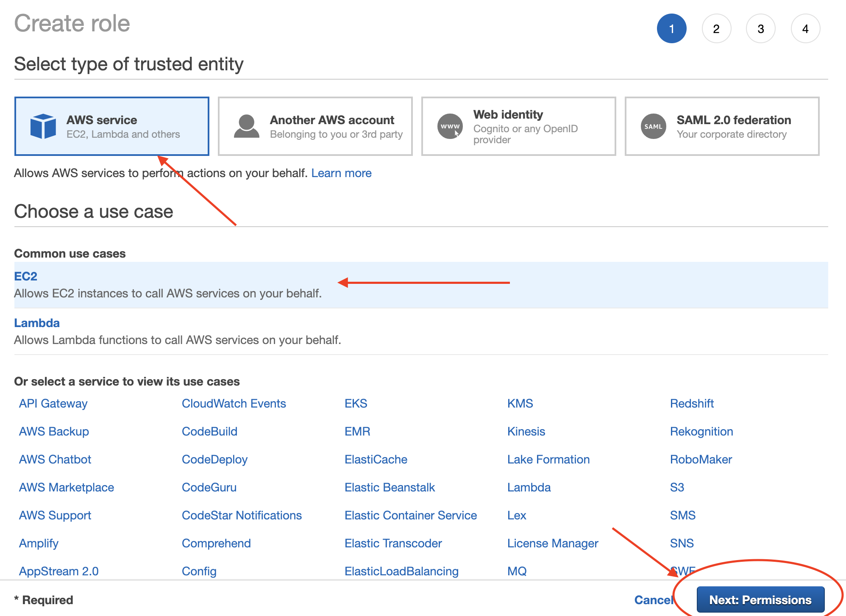The height and width of the screenshot is (616, 846).
Task: Click the Another AWS account person icon
Action: (246, 126)
